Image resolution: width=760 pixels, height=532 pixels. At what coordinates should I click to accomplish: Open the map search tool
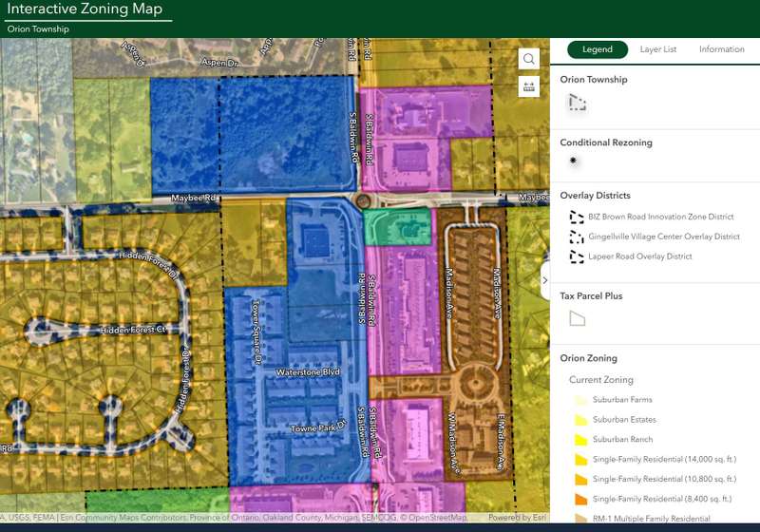(529, 59)
